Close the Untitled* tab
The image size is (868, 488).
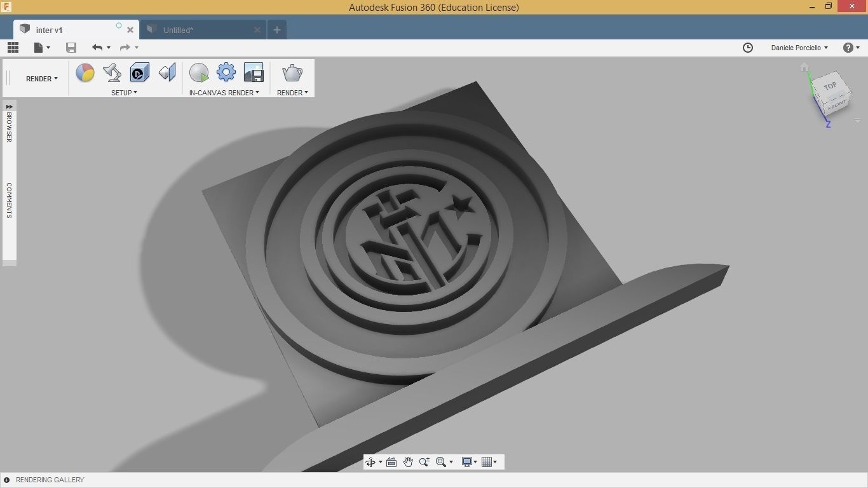[257, 30]
